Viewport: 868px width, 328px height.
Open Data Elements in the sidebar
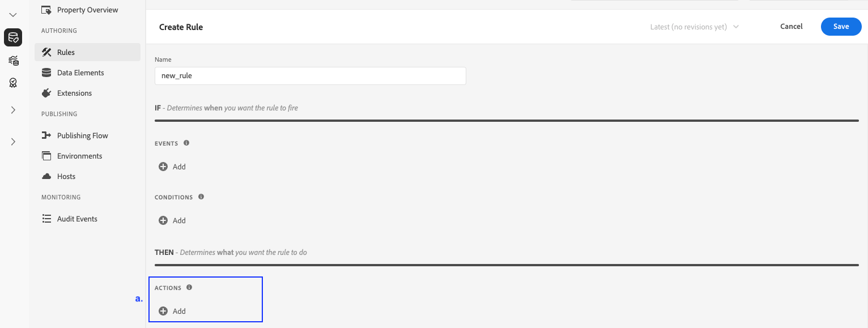(x=80, y=73)
